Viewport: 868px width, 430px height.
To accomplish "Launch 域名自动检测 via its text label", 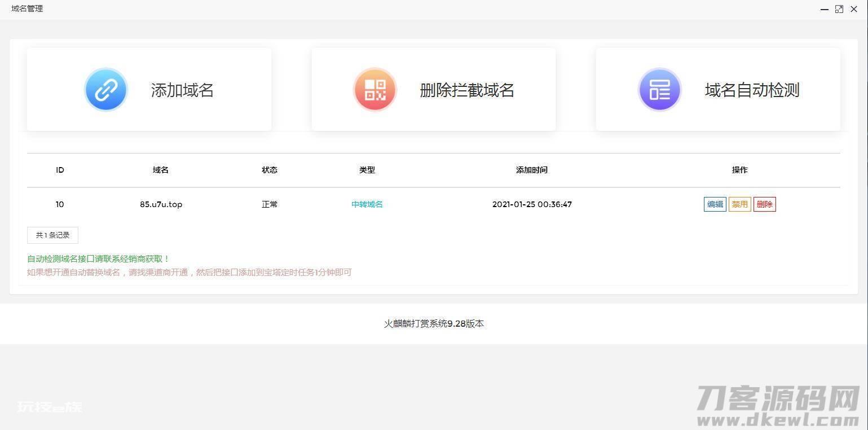I will (752, 90).
